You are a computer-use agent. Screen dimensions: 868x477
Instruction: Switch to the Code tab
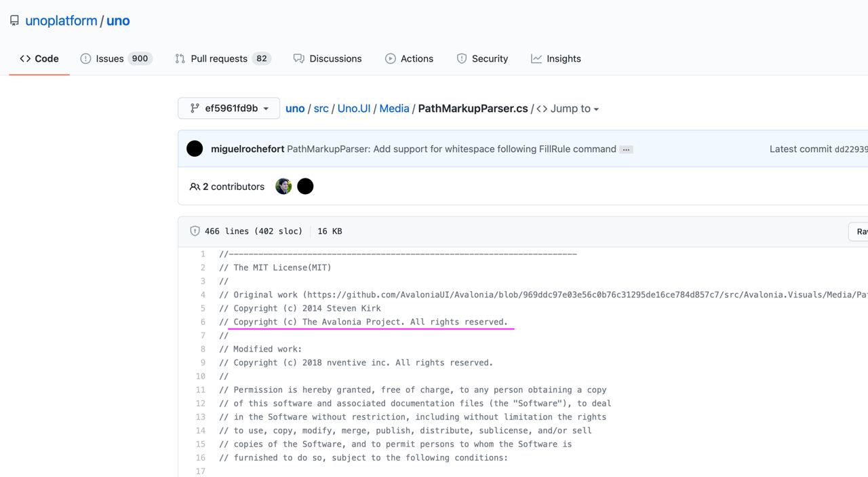point(39,58)
